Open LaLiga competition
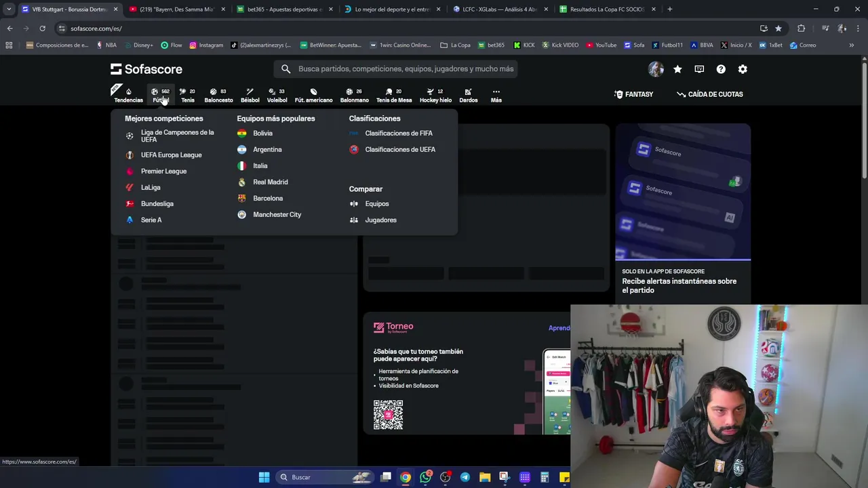This screenshot has height=488, width=868. click(143, 187)
